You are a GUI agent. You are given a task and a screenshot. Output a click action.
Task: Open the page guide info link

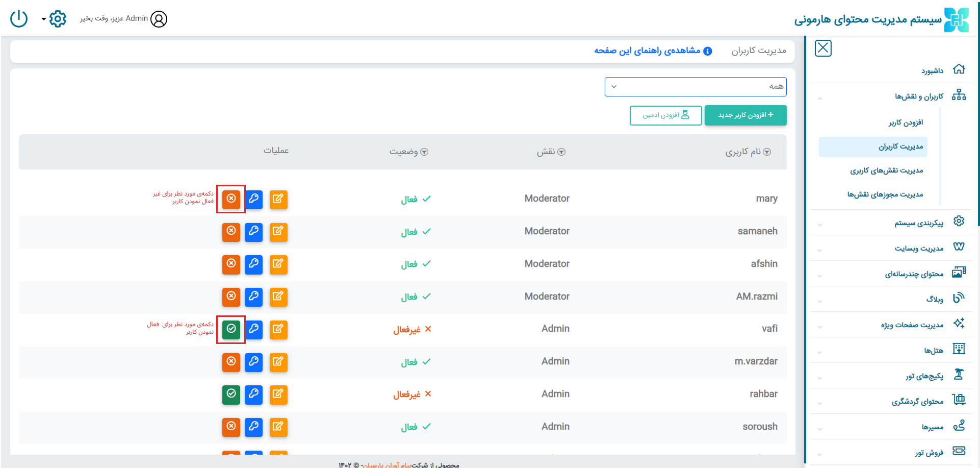(653, 51)
